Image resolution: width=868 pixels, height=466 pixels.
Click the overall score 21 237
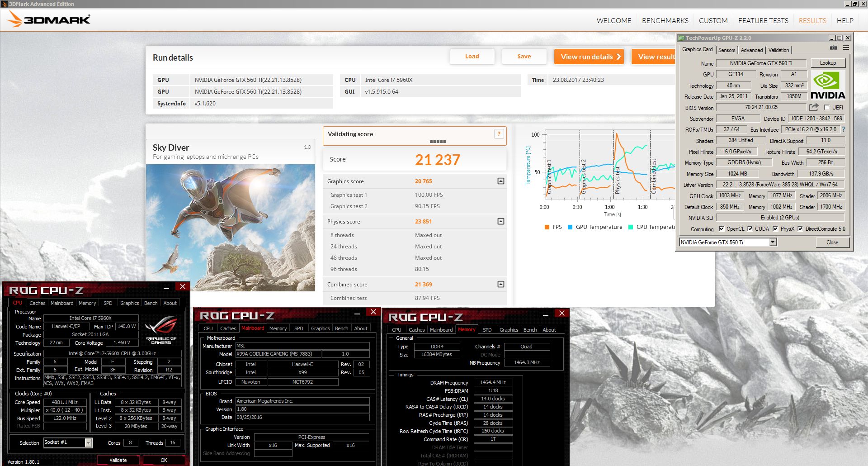click(437, 160)
